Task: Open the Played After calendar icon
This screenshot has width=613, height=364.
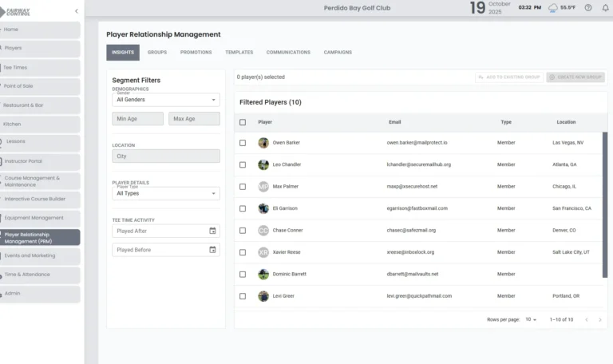Action: [x=212, y=231]
